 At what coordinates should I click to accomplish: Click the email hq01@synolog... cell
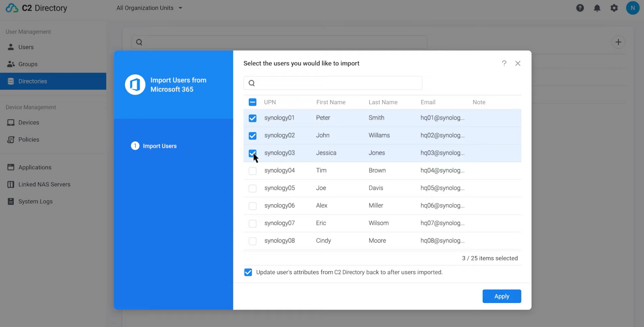tap(442, 118)
